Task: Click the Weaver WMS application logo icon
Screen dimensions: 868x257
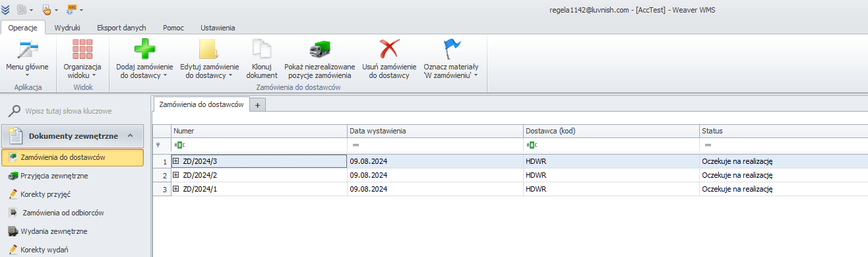Action: pos(6,10)
